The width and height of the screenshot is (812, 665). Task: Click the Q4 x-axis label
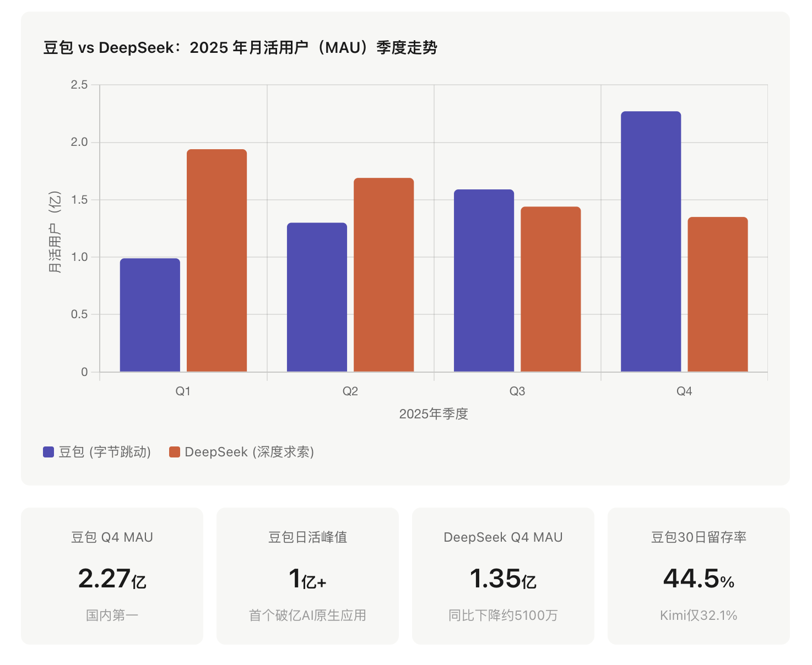click(684, 391)
